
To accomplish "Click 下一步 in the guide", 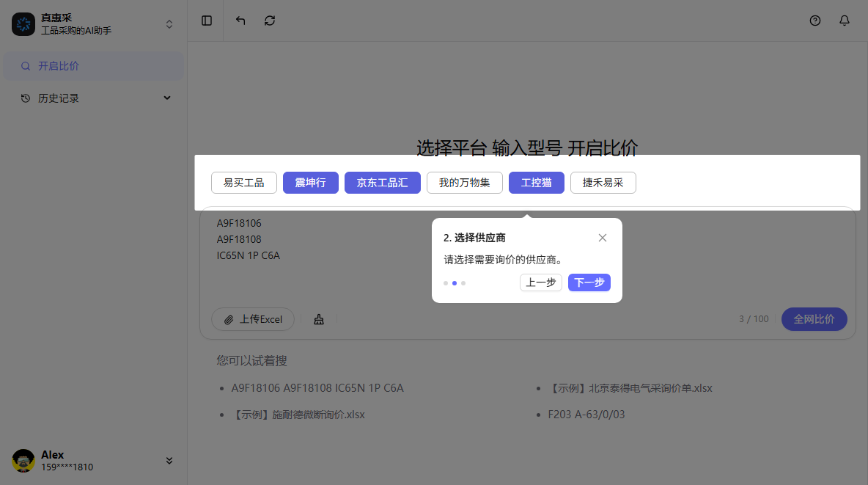I will pyautogui.click(x=589, y=282).
